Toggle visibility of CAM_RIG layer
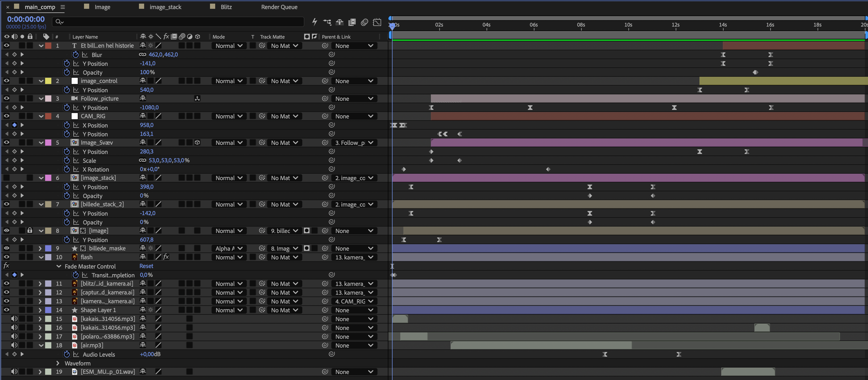This screenshot has width=868, height=380. coord(6,116)
